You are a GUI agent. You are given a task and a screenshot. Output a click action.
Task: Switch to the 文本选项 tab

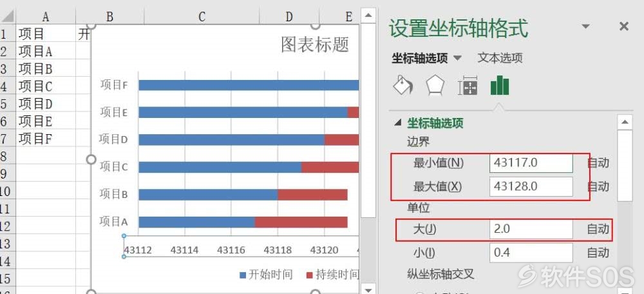500,58
